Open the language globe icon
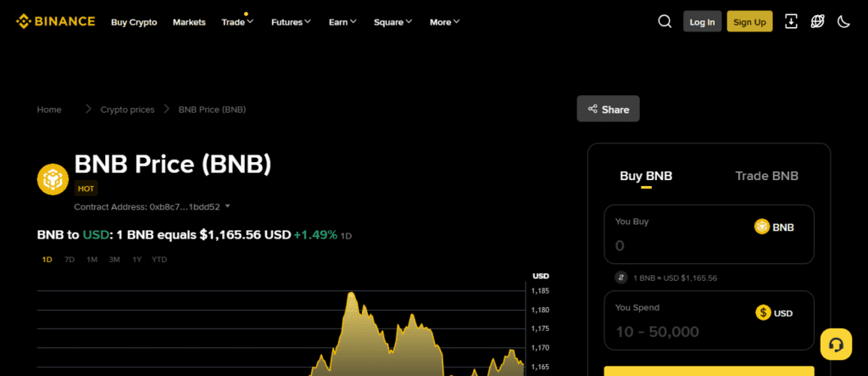This screenshot has height=376, width=868. click(817, 21)
